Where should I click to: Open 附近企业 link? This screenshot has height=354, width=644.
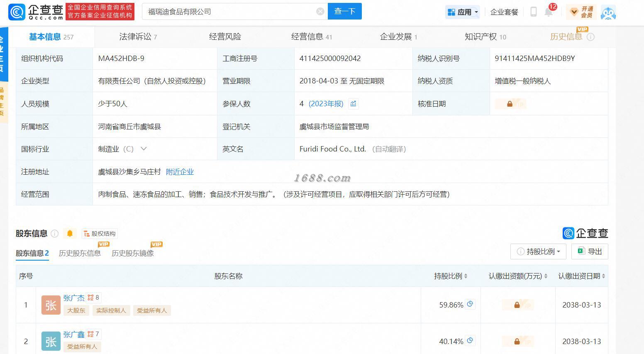[x=180, y=172]
